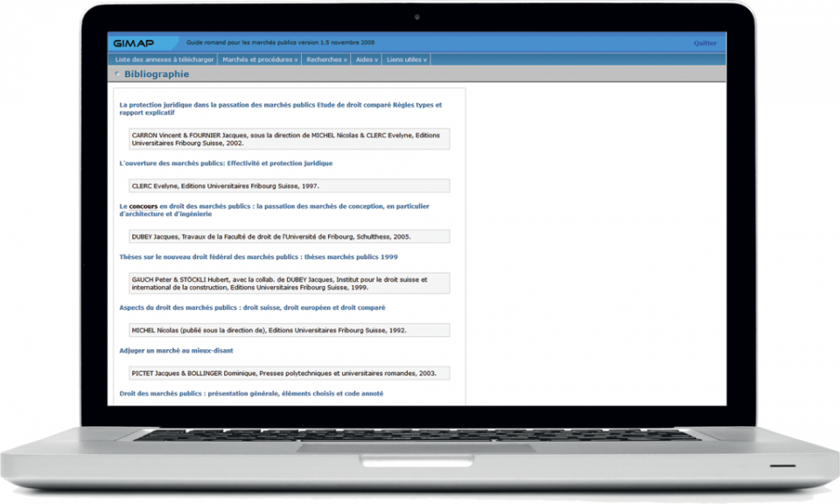The image size is (840, 504).
Task: Select the PICTET Jacques & BOLLINGER reference box
Action: pyautogui.click(x=289, y=373)
